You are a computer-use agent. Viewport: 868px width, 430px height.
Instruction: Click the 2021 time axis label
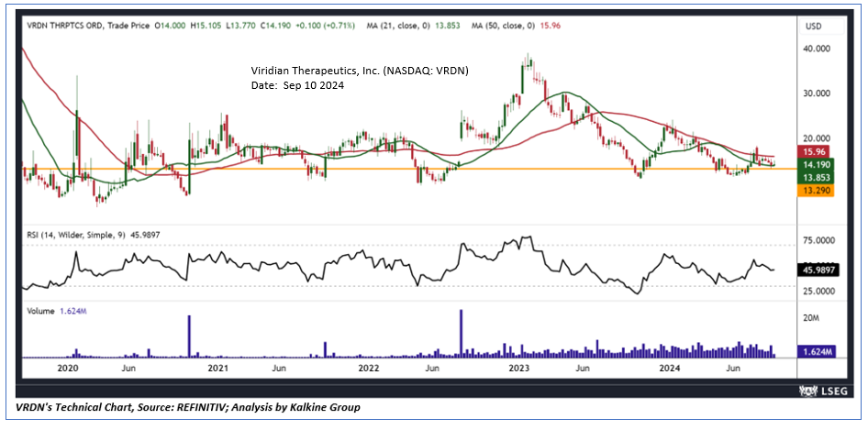[217, 368]
